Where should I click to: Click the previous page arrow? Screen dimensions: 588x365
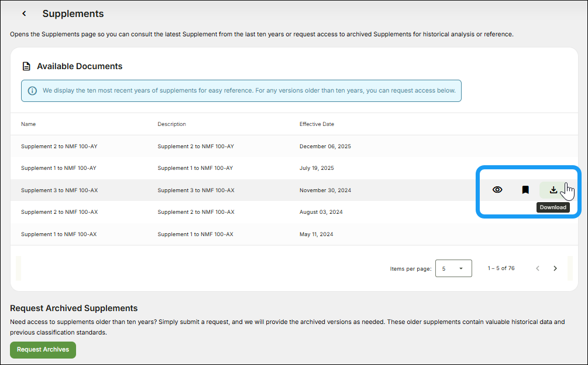tap(538, 268)
